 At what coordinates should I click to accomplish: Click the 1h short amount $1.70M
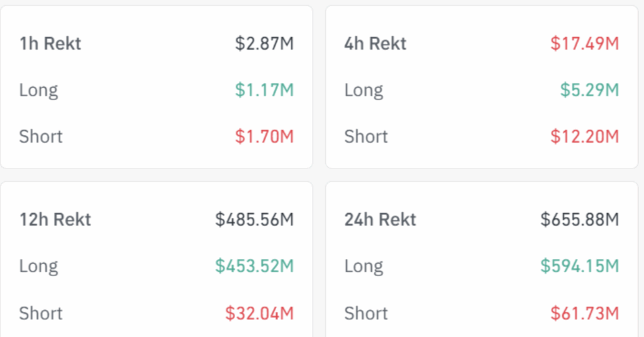(x=264, y=136)
